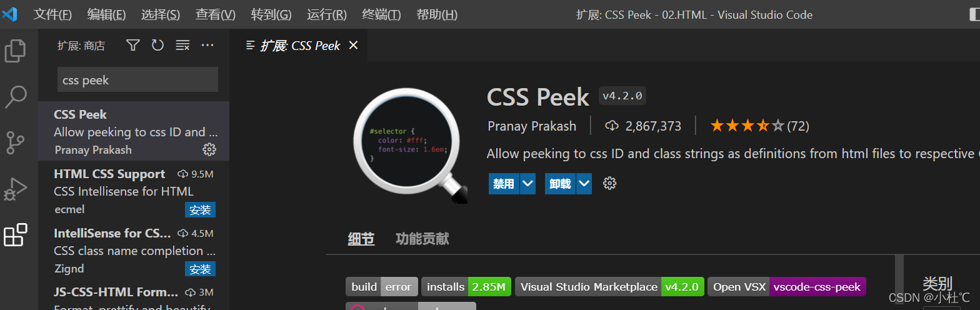Click publisher Pranay Prakash link
This screenshot has width=980, height=310.
[x=532, y=126]
